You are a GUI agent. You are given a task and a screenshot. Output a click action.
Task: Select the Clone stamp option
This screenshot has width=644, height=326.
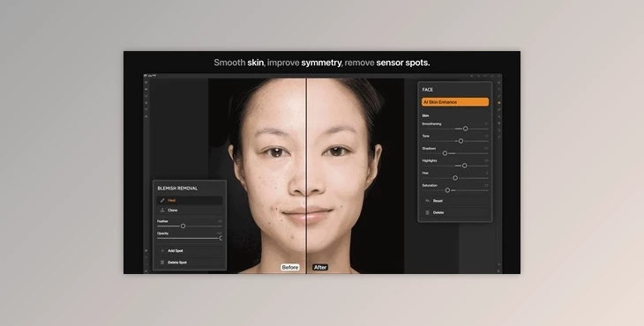pyautogui.click(x=190, y=210)
